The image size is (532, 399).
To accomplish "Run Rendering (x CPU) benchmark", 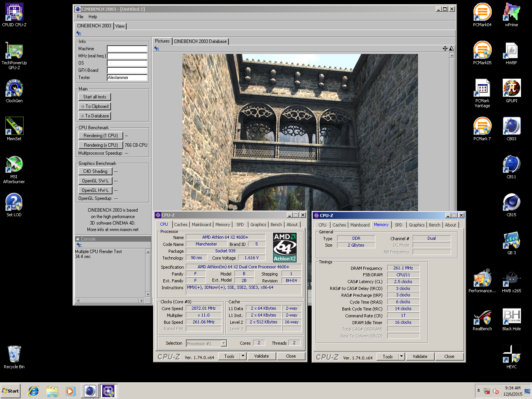I will (x=101, y=145).
